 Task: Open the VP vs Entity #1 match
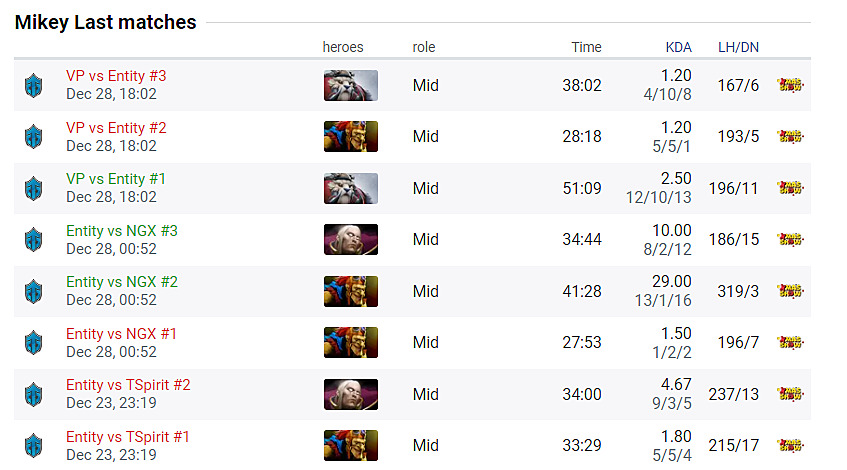116,179
